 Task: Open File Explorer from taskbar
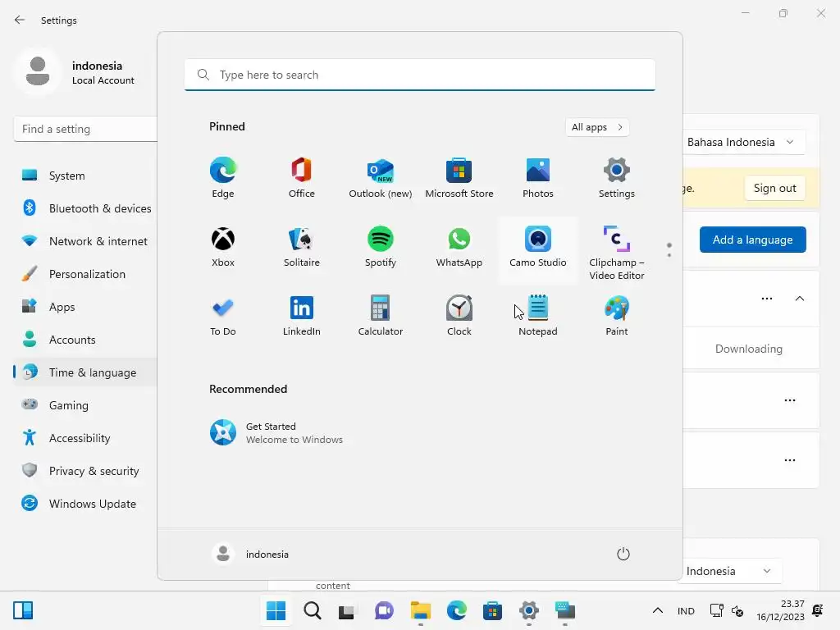pyautogui.click(x=421, y=610)
